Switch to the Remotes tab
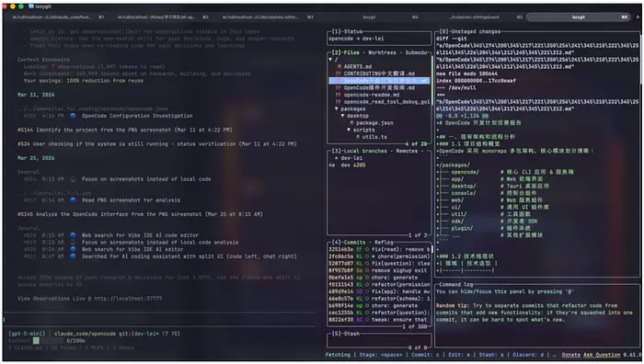 (x=407, y=151)
